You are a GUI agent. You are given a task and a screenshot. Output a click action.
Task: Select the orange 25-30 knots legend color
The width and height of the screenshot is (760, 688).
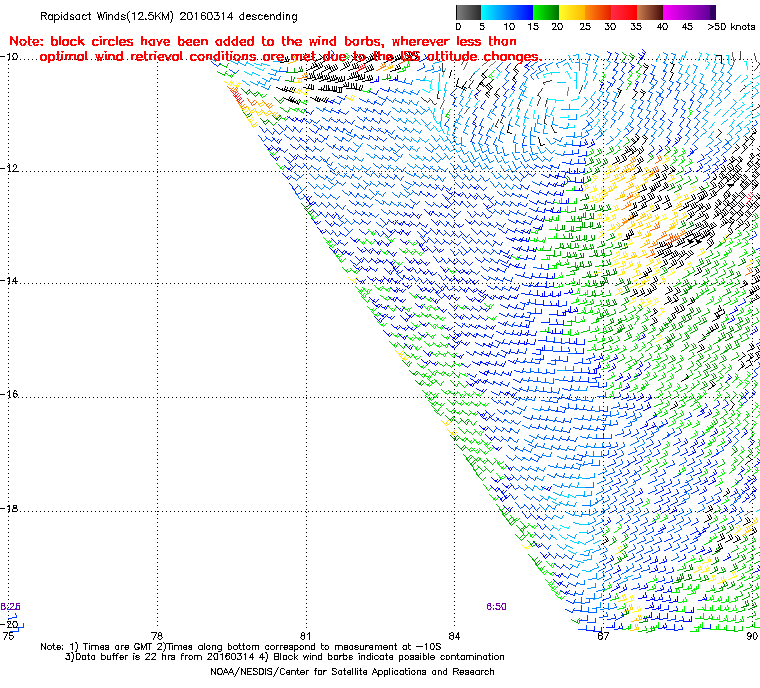(x=598, y=12)
